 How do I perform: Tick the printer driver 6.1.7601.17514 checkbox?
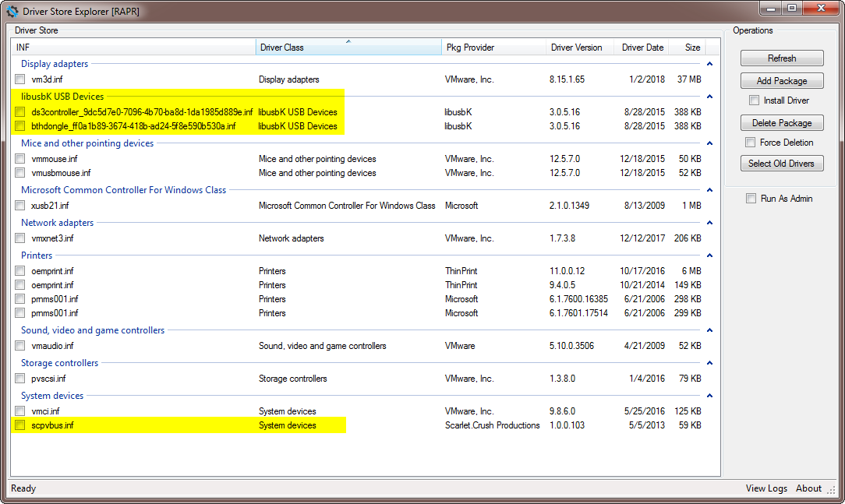pos(20,313)
